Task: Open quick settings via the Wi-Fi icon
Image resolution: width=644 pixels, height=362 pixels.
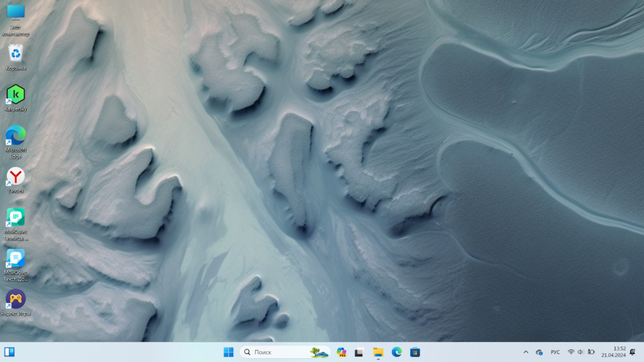Action: click(571, 352)
